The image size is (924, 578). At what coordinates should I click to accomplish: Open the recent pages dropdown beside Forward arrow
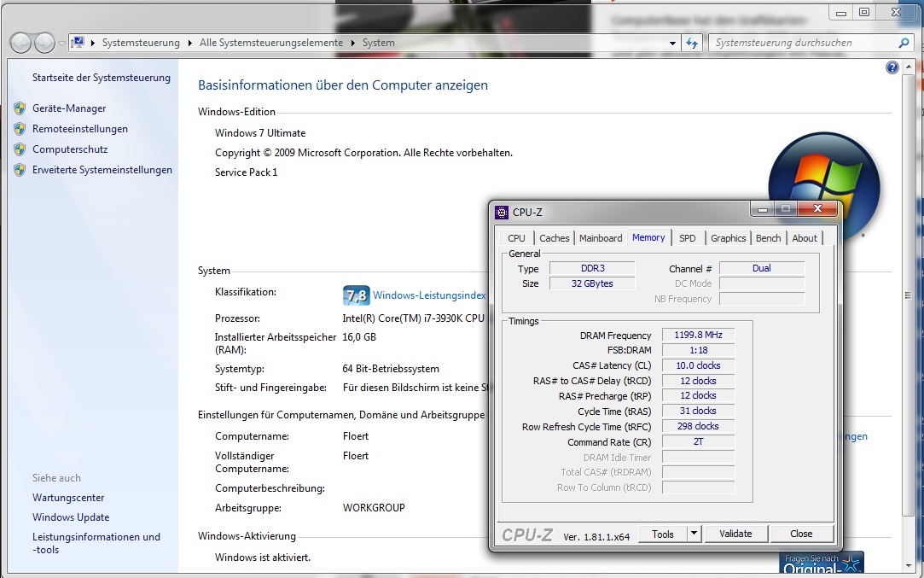pyautogui.click(x=61, y=43)
